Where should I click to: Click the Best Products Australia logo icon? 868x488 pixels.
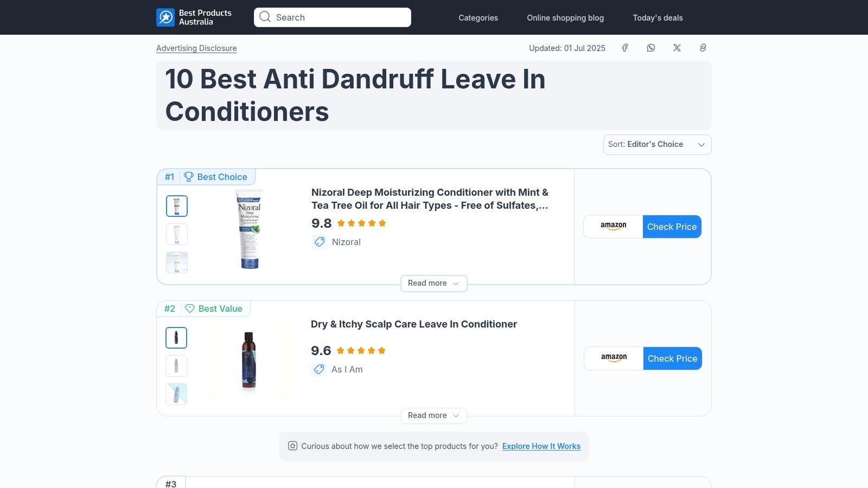(164, 17)
